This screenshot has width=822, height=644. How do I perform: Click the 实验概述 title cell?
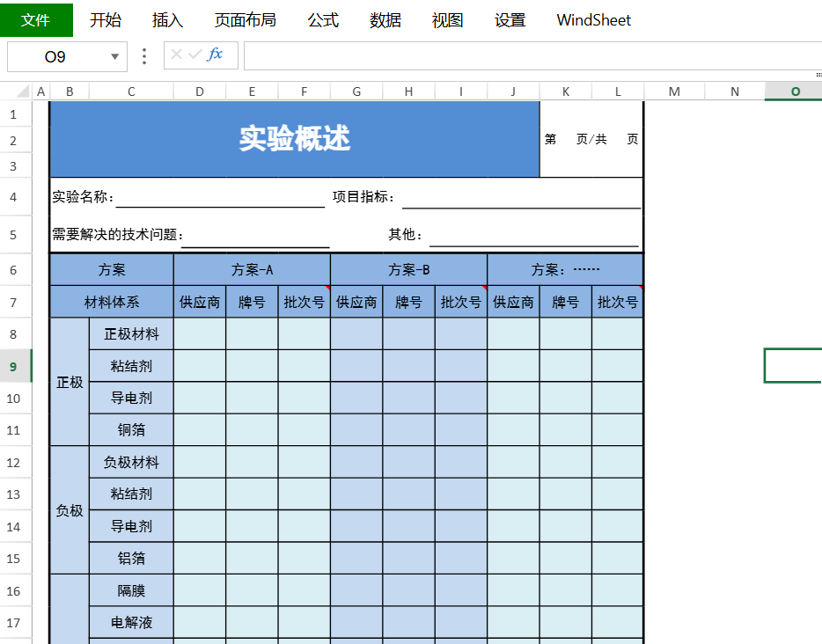point(295,139)
